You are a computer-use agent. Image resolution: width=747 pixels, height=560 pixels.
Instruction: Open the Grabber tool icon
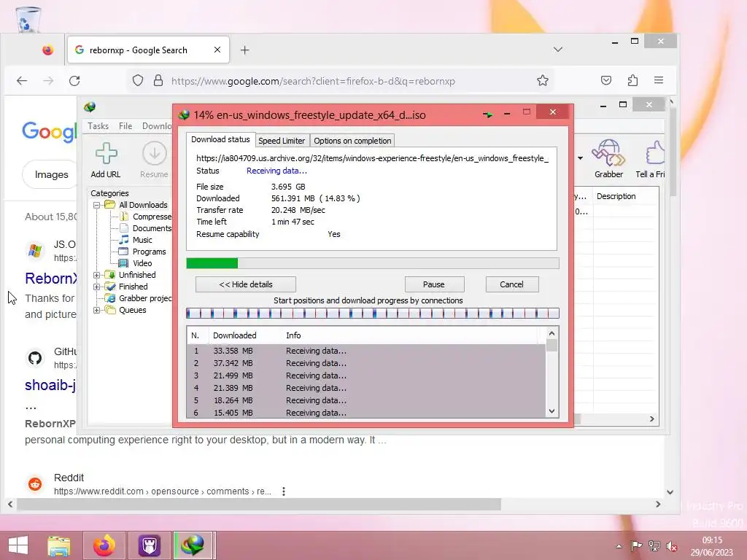[x=608, y=153]
